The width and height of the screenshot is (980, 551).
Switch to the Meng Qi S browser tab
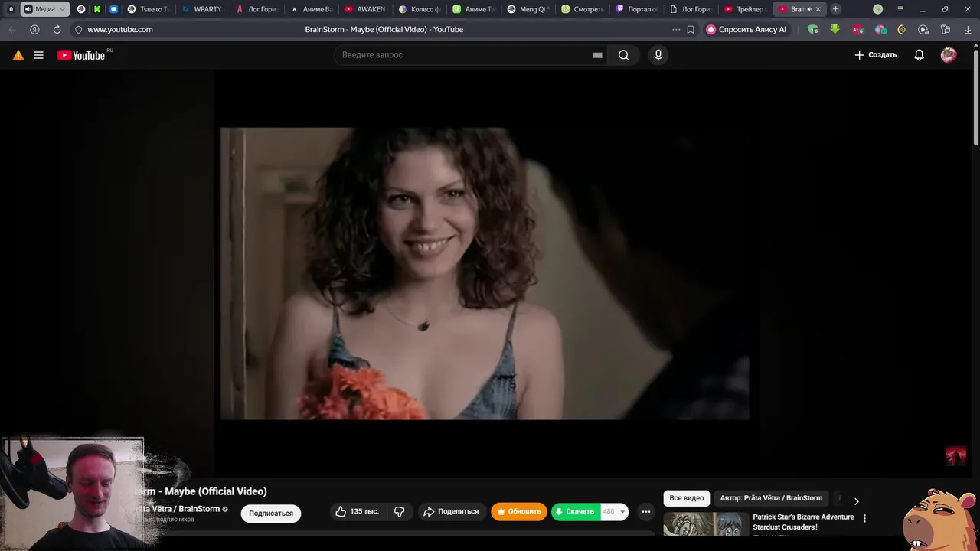tap(528, 9)
